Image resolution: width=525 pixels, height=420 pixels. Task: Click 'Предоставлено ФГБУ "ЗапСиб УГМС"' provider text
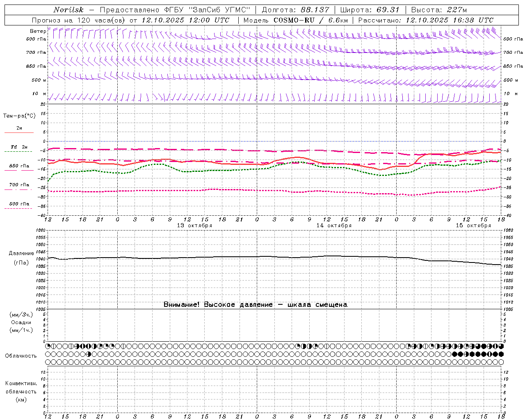pyautogui.click(x=175, y=10)
